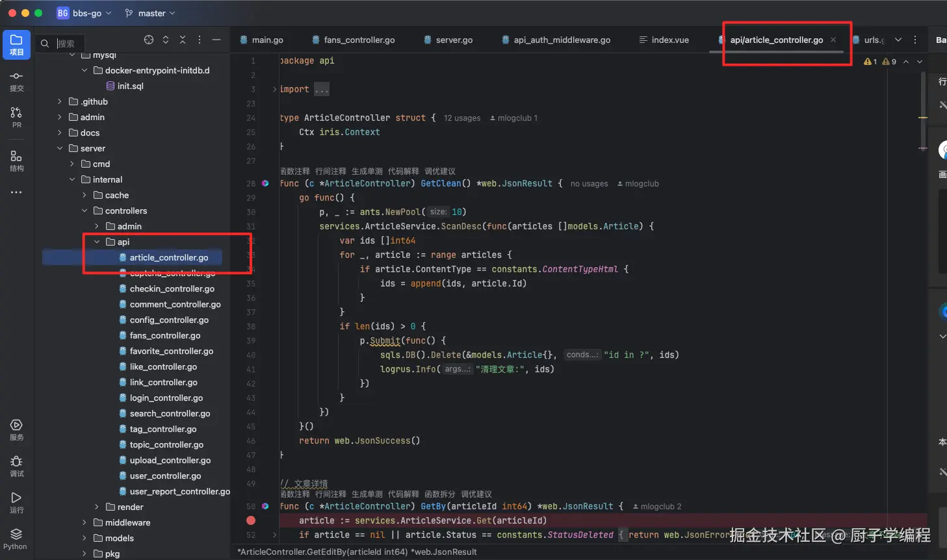Expand the cmd folder
947x560 pixels.
click(72, 164)
